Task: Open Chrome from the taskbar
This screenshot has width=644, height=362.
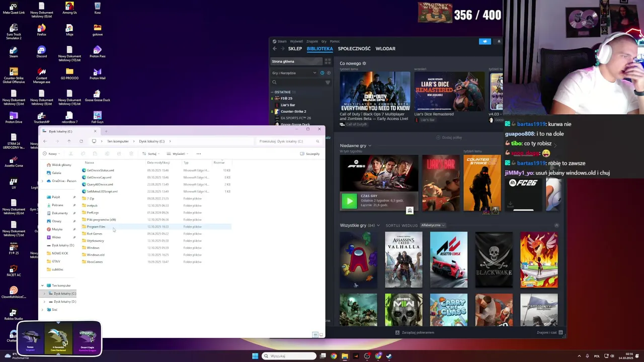Action: pos(334,356)
